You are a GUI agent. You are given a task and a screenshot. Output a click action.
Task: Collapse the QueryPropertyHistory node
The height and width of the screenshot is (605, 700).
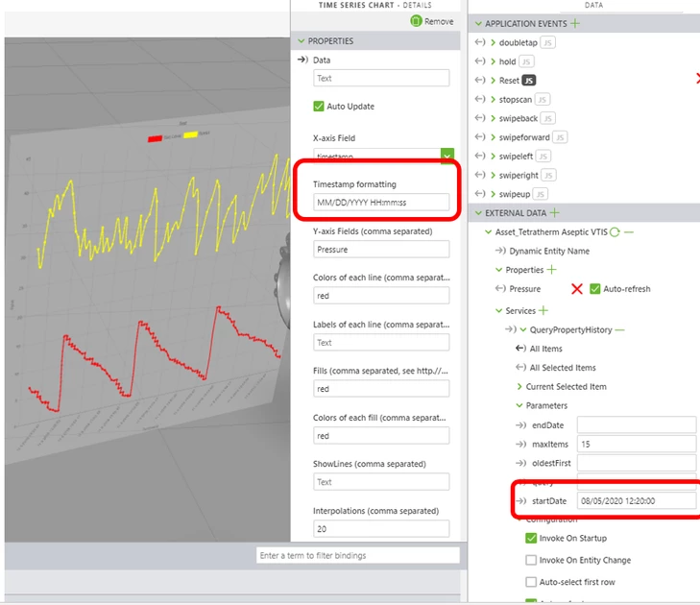(x=523, y=329)
